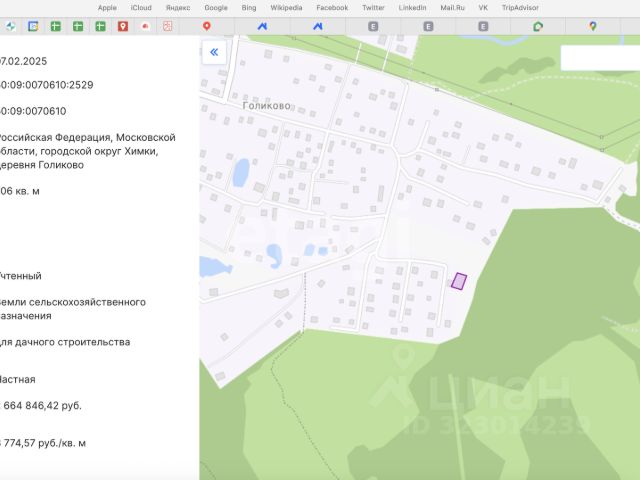
Task: Click the address line 'городской округ Химки'
Action: point(79,151)
